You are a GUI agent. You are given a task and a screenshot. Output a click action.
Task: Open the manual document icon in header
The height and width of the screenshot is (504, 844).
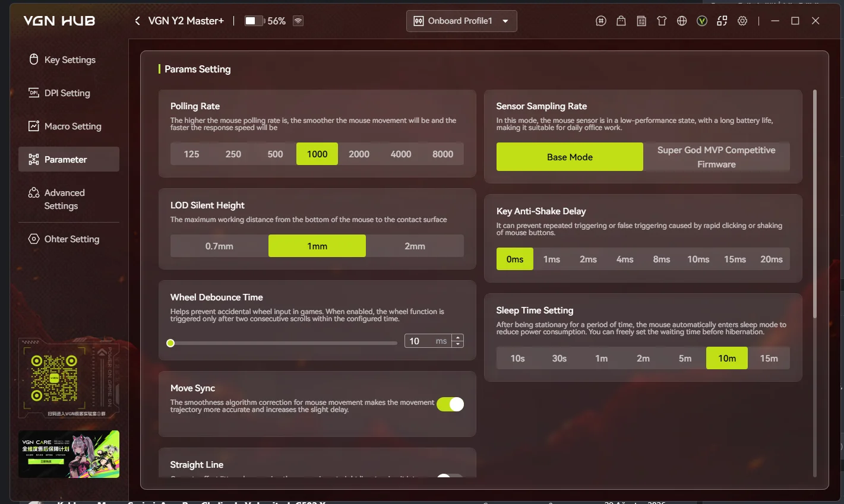(641, 21)
